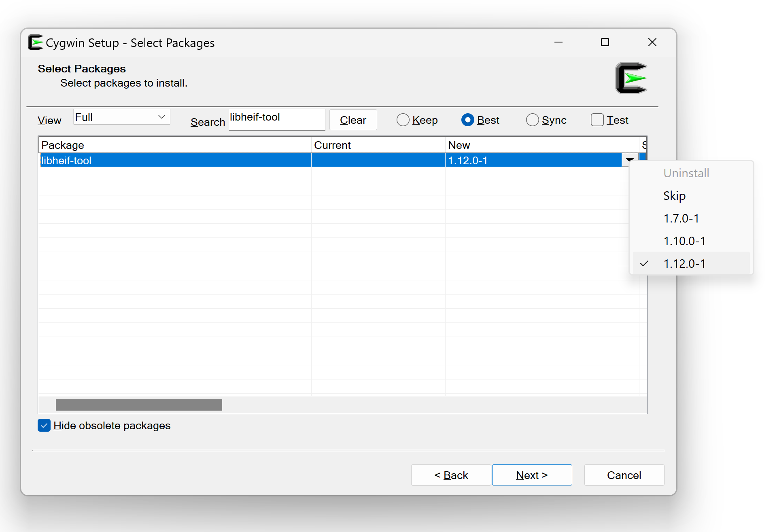This screenshot has width=775, height=532.
Task: Click the Clear search button
Action: (353, 120)
